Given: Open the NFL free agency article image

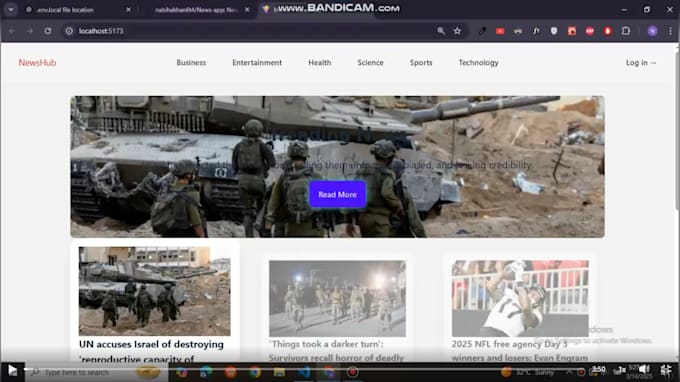Looking at the screenshot, I should click(x=520, y=298).
